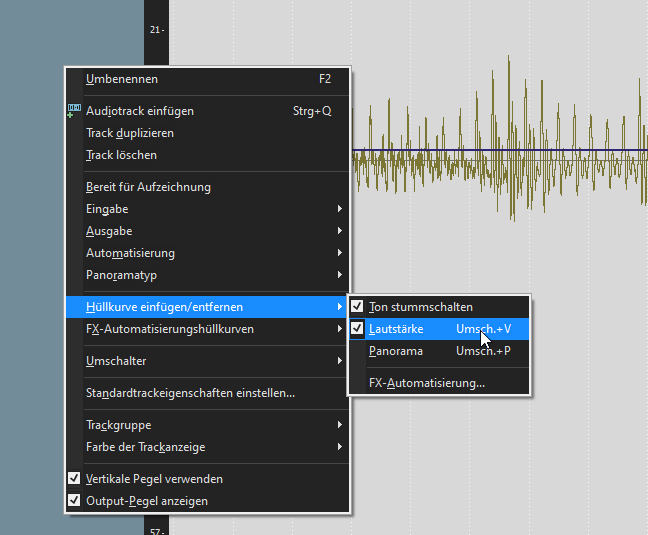This screenshot has height=535, width=648.
Task: Select Track löschen
Action: pos(122,155)
